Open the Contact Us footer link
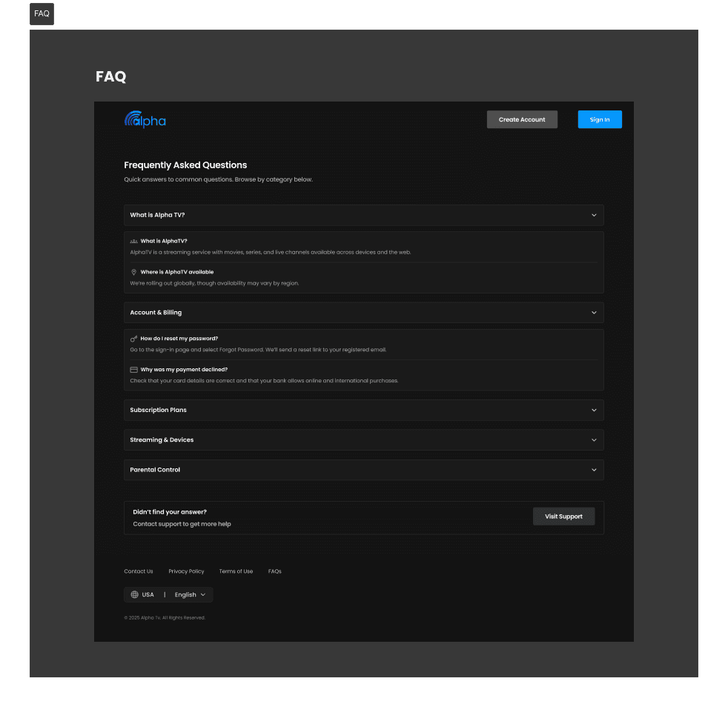 tap(139, 571)
